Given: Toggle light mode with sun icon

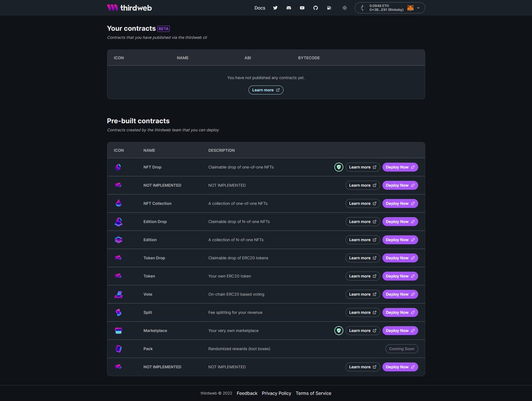Looking at the screenshot, I should (x=344, y=8).
